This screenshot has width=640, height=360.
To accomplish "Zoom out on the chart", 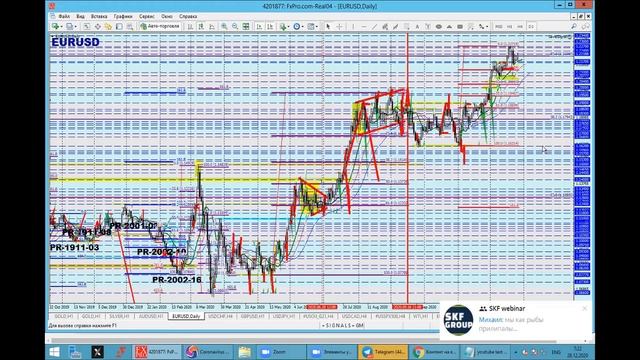I will coord(235,27).
